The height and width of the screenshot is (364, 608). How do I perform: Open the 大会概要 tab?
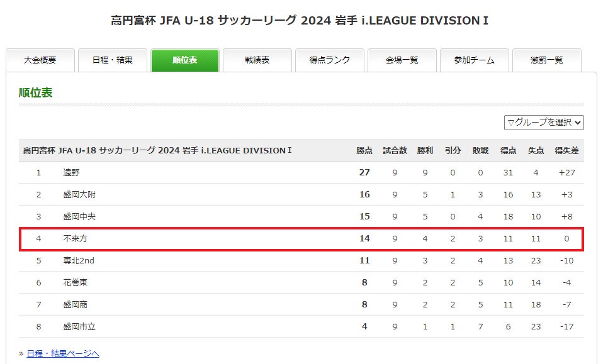point(40,60)
